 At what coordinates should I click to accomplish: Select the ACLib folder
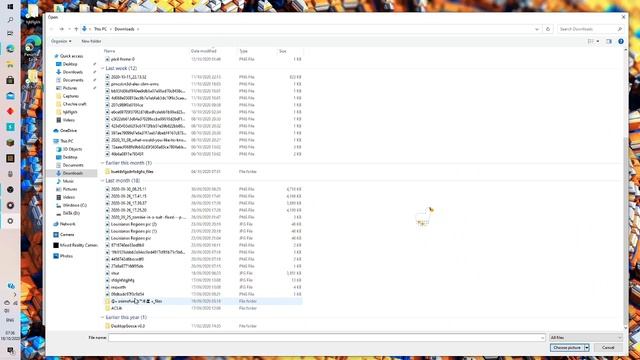pyautogui.click(x=203, y=308)
